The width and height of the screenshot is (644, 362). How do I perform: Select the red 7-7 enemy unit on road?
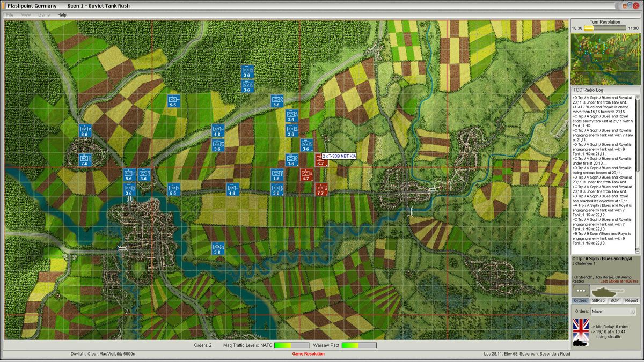tap(321, 189)
